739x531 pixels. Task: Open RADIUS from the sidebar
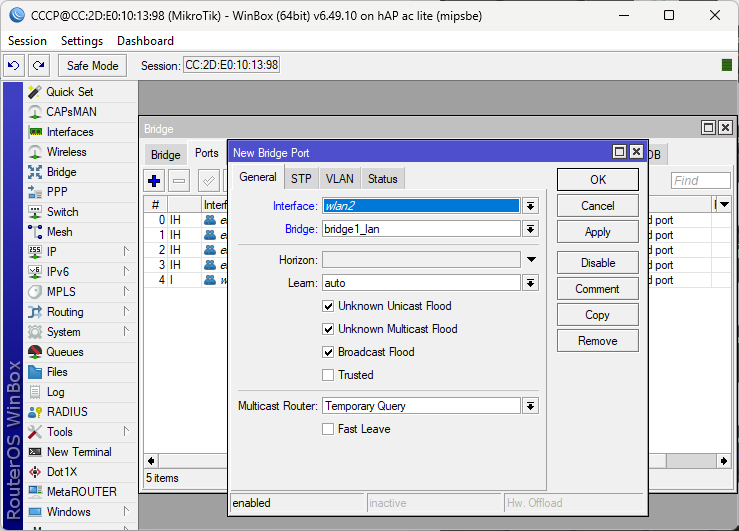coord(80,412)
